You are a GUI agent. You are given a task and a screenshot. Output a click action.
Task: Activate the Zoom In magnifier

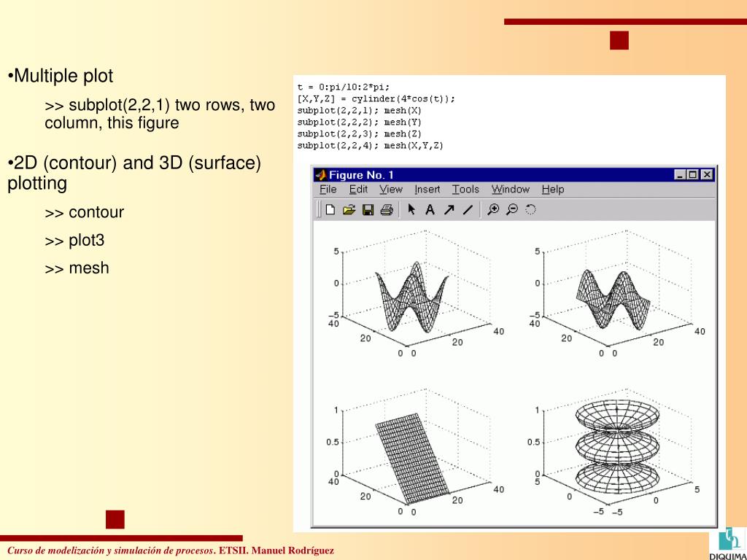coord(493,209)
